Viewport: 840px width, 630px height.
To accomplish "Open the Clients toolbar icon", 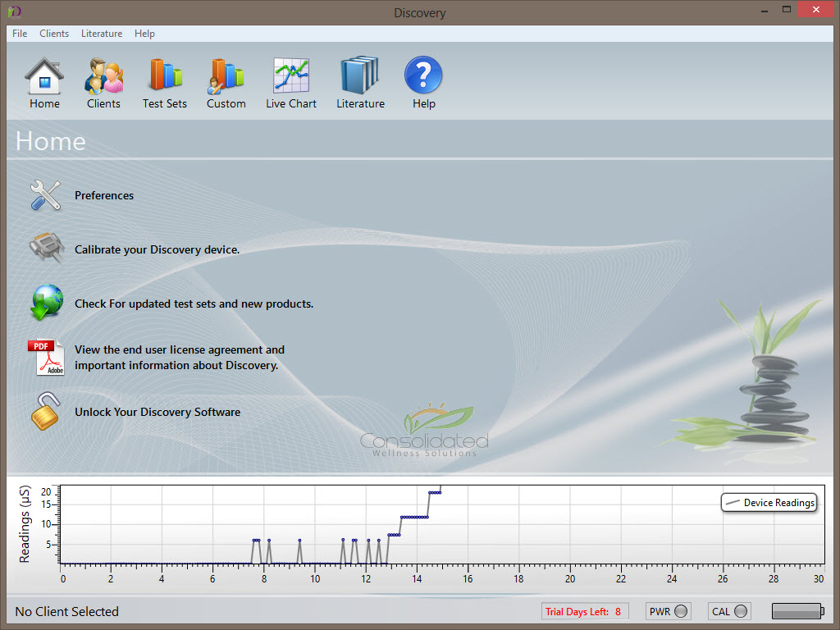I will click(103, 75).
